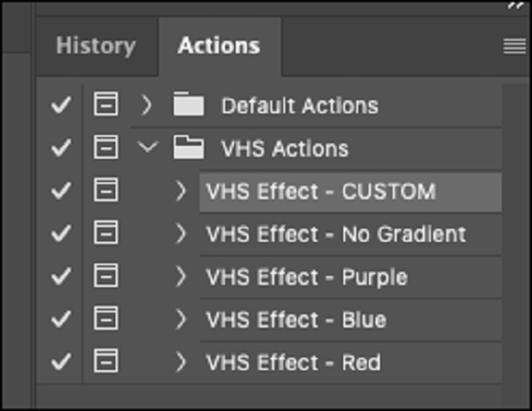The width and height of the screenshot is (532, 411).
Task: Open the Actions panel flyout menu icon
Action: coord(513,46)
